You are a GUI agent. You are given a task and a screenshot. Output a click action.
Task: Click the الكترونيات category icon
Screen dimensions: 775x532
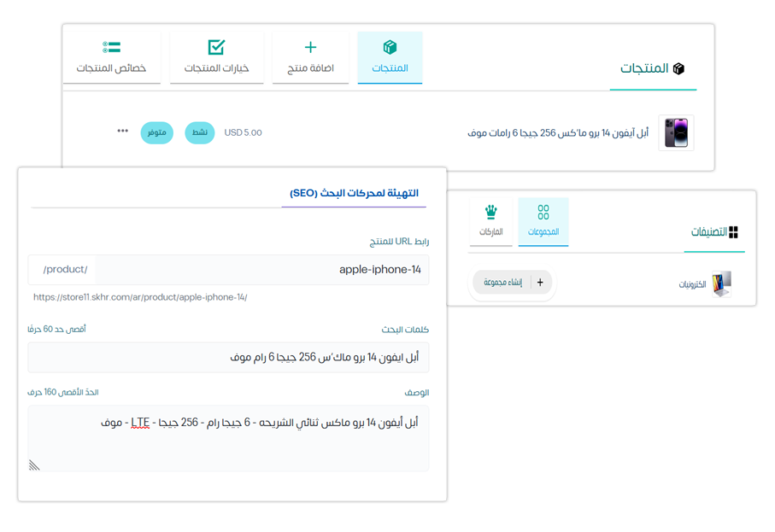pos(722,284)
